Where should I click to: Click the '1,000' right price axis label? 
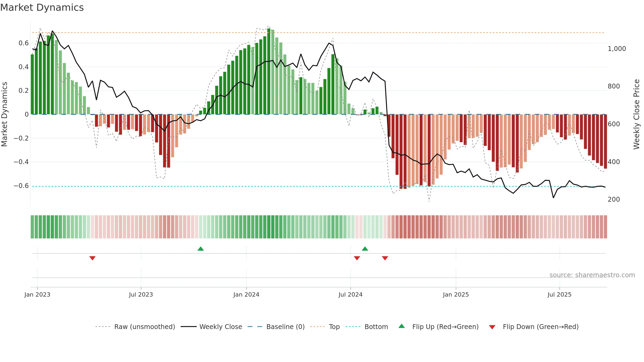tap(617, 49)
